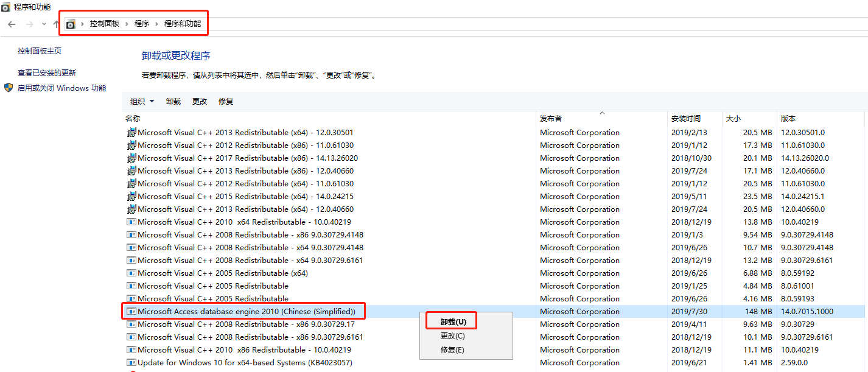Click icon of Visual C++ 2010 x64 10.0.40219

131,222
